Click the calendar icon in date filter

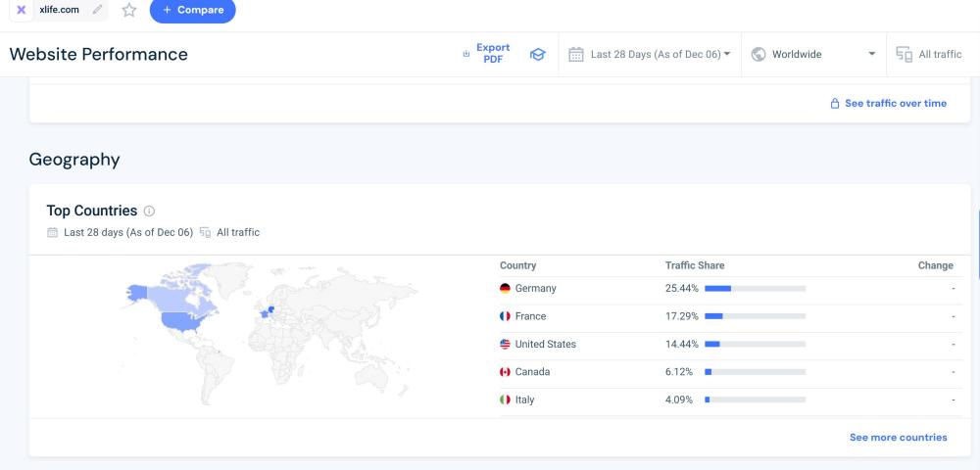pos(576,55)
